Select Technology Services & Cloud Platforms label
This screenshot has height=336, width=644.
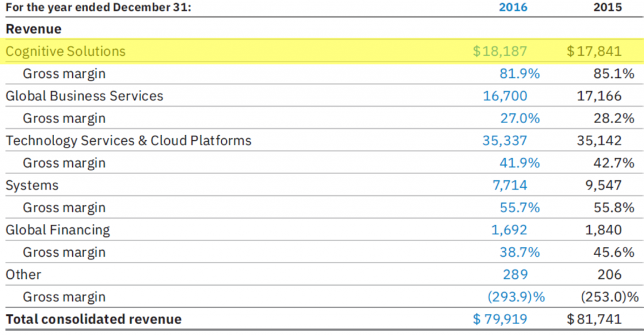(128, 141)
